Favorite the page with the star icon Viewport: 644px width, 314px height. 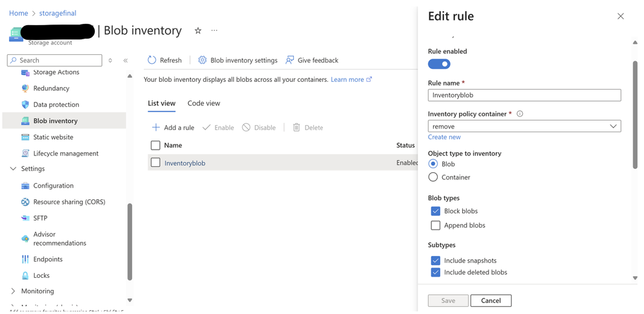point(198,30)
